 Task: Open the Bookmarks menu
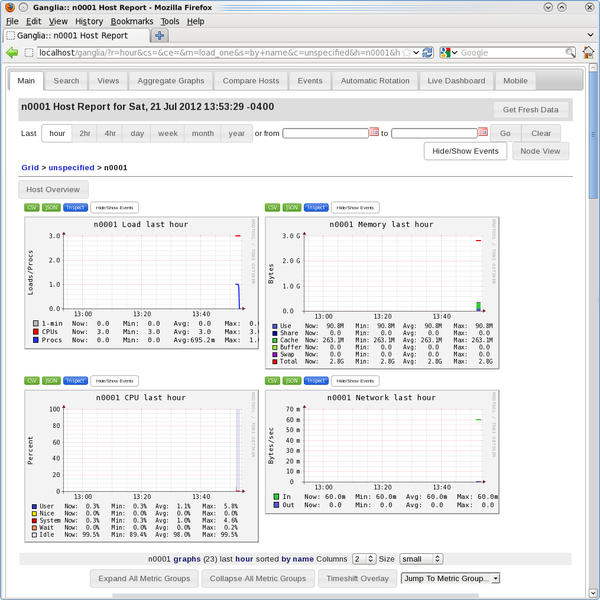coord(132,21)
